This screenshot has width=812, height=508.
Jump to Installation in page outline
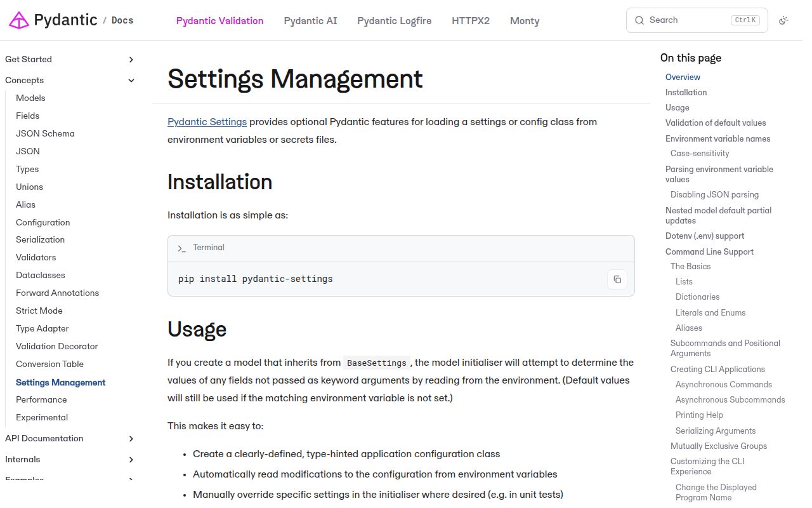point(686,92)
